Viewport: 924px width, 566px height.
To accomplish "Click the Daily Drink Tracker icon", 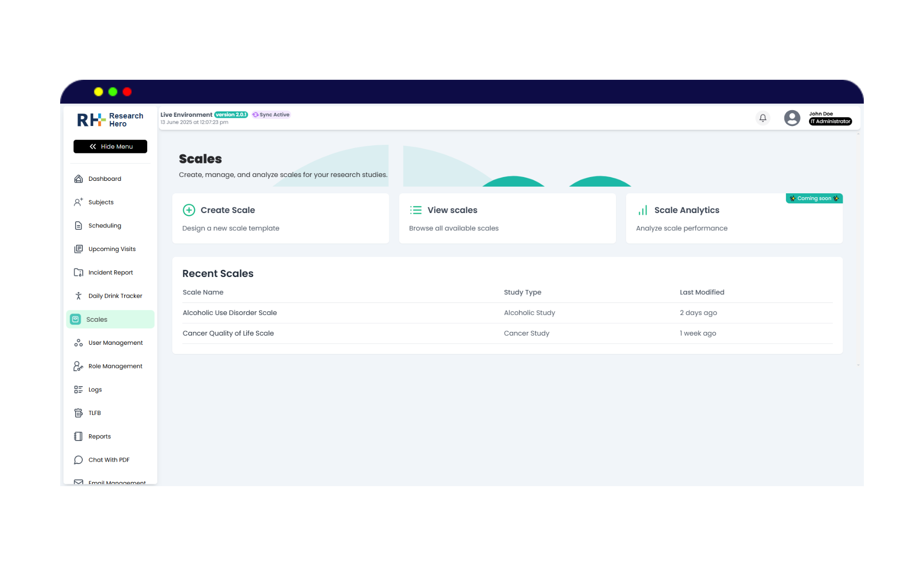I will (x=78, y=296).
